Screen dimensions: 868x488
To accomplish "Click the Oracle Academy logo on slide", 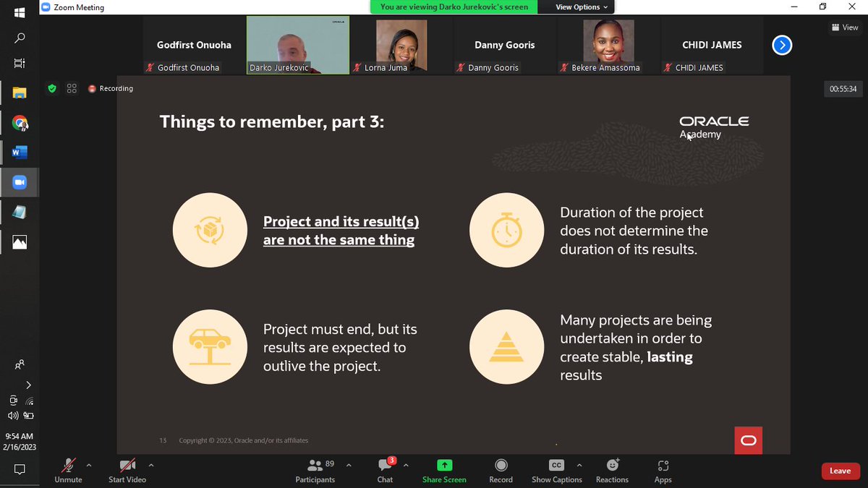I will coord(714,127).
